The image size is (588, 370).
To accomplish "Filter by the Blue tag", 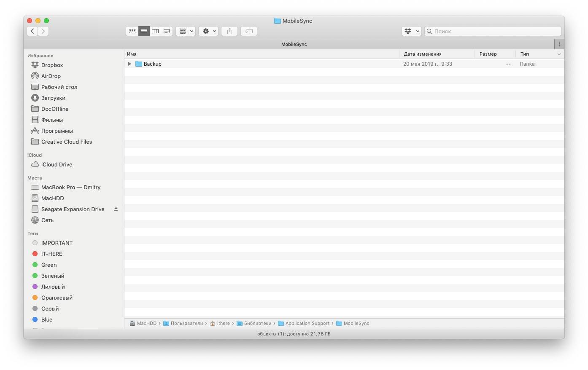I will pos(47,320).
